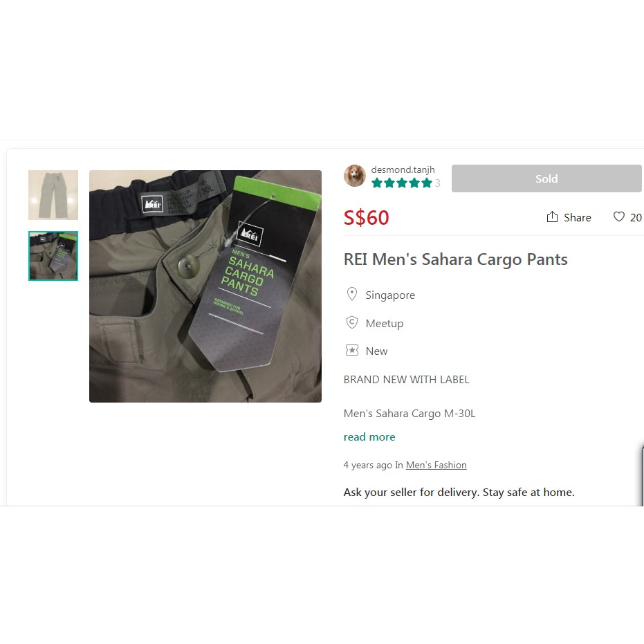
Task: Click the Share text label
Action: (x=578, y=218)
